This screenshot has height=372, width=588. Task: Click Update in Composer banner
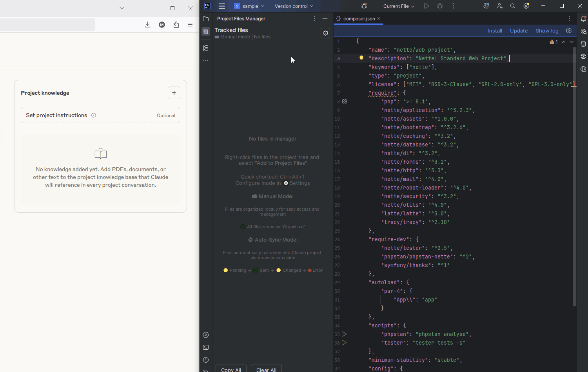pyautogui.click(x=519, y=31)
